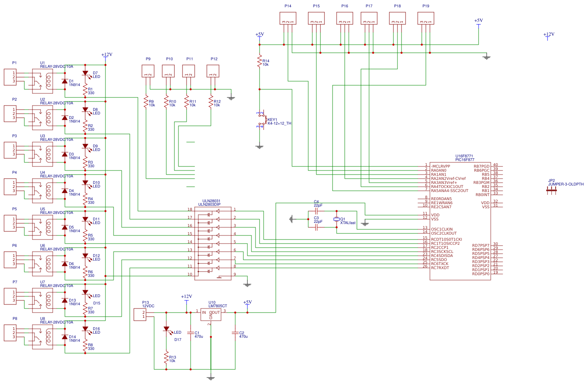The height and width of the screenshot is (384, 588).
Task: Click the RB7PGD pin label
Action: (x=481, y=166)
